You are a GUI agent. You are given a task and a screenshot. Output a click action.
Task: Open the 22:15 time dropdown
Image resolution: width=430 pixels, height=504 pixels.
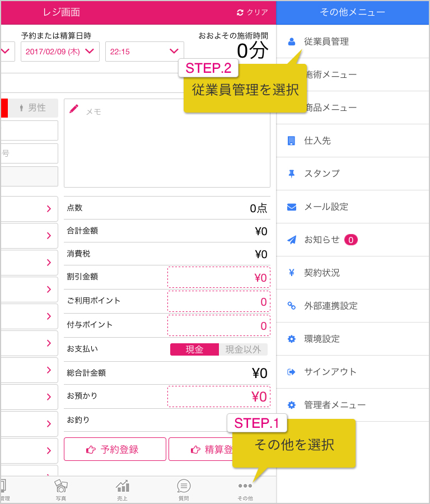[144, 52]
